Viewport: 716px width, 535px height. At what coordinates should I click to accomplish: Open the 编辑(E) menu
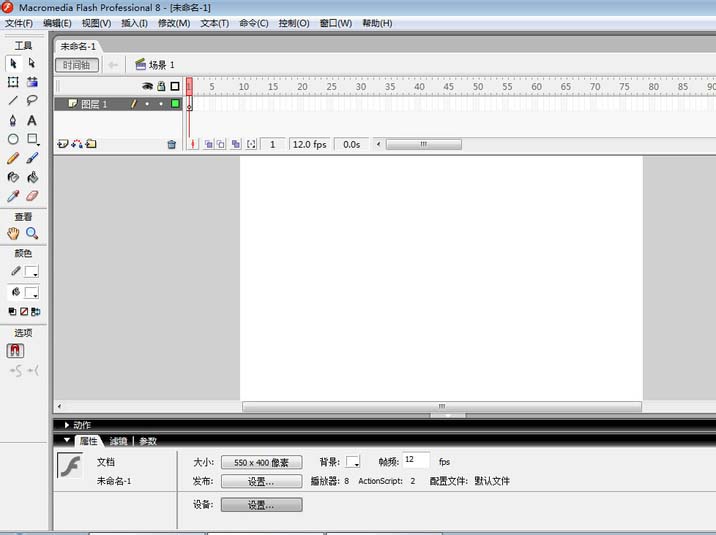(x=57, y=23)
